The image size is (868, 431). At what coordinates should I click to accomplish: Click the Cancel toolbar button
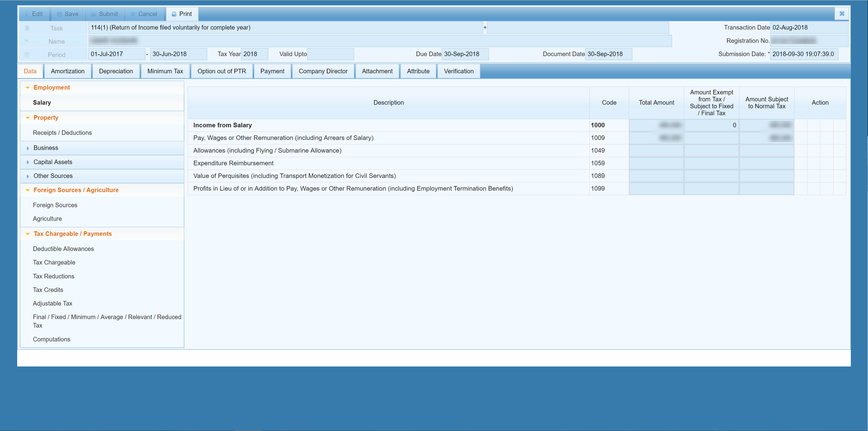pyautogui.click(x=144, y=14)
